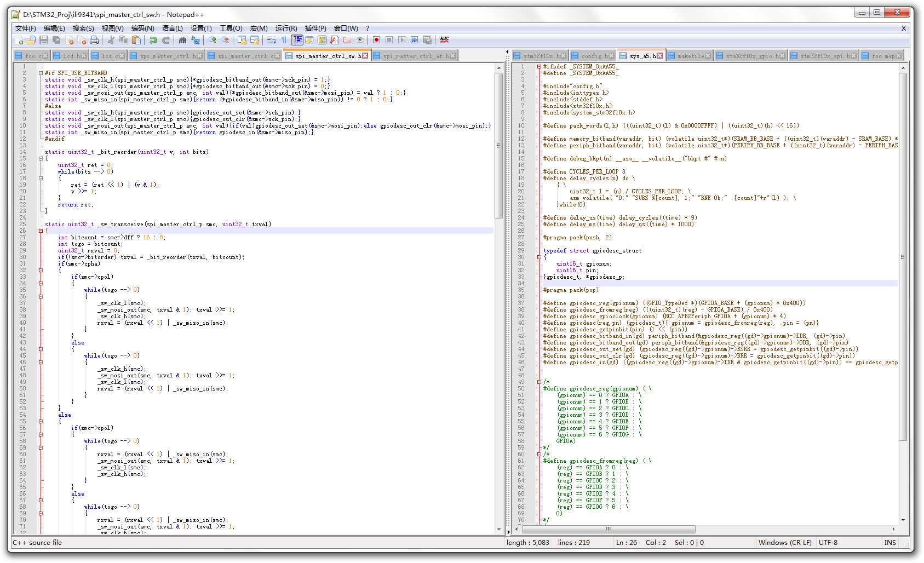This screenshot has width=924, height=563.
Task: Click the Print toolbar icon
Action: point(94,40)
